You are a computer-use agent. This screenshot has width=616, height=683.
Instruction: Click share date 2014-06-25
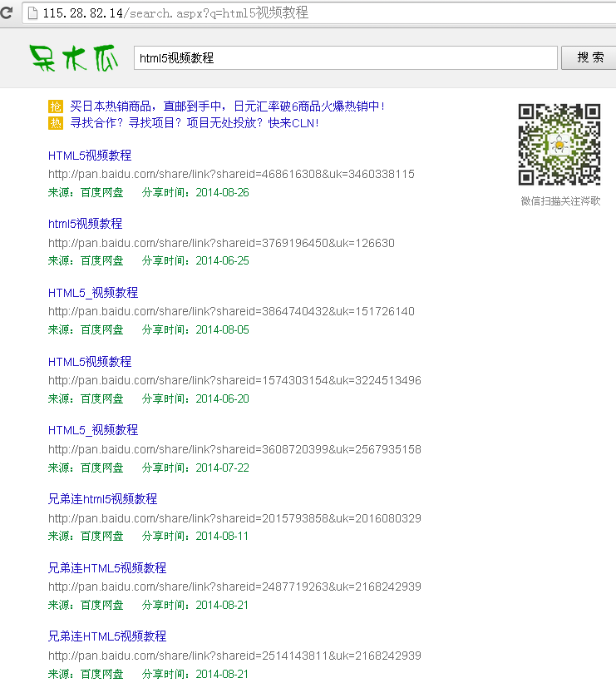coord(222,261)
